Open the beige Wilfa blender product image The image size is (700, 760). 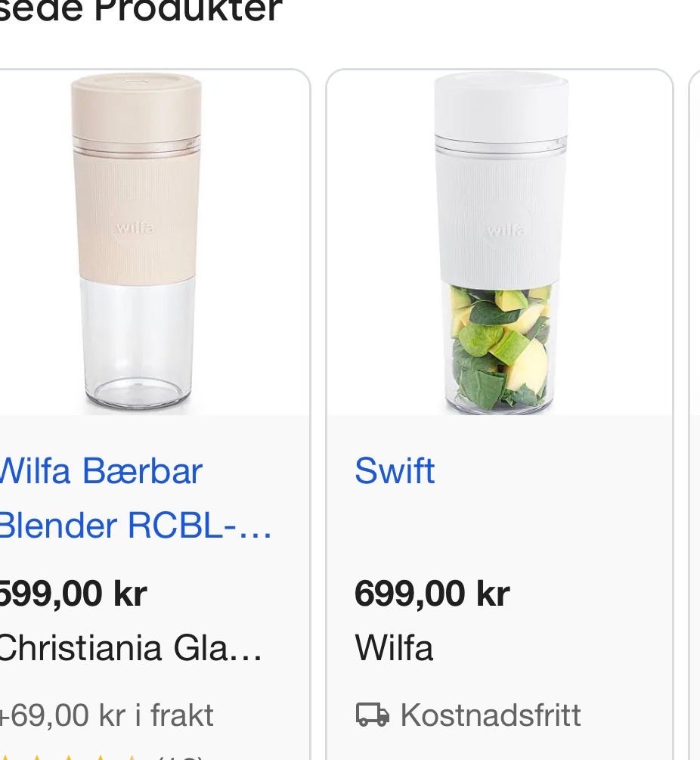(x=137, y=242)
